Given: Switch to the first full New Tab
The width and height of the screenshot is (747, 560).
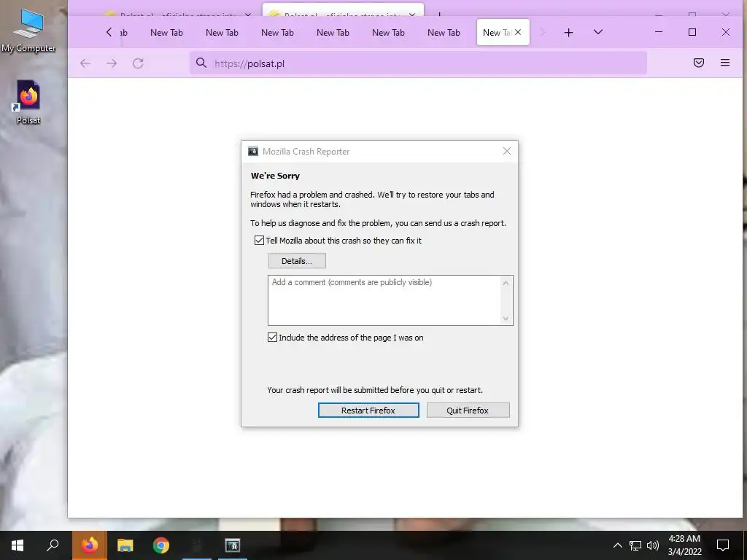Looking at the screenshot, I should pos(166,32).
